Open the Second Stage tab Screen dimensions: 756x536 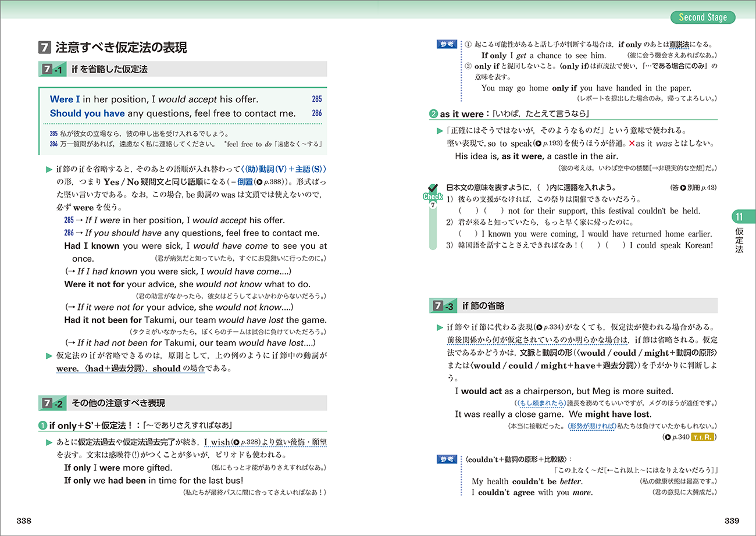(702, 17)
